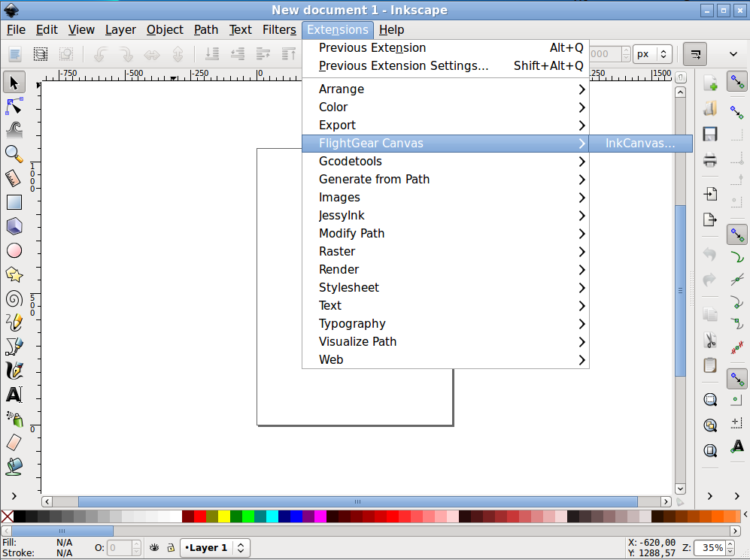Expand the tool controls overflow chevron
Viewport: 750px width, 560px height.
pos(733,54)
